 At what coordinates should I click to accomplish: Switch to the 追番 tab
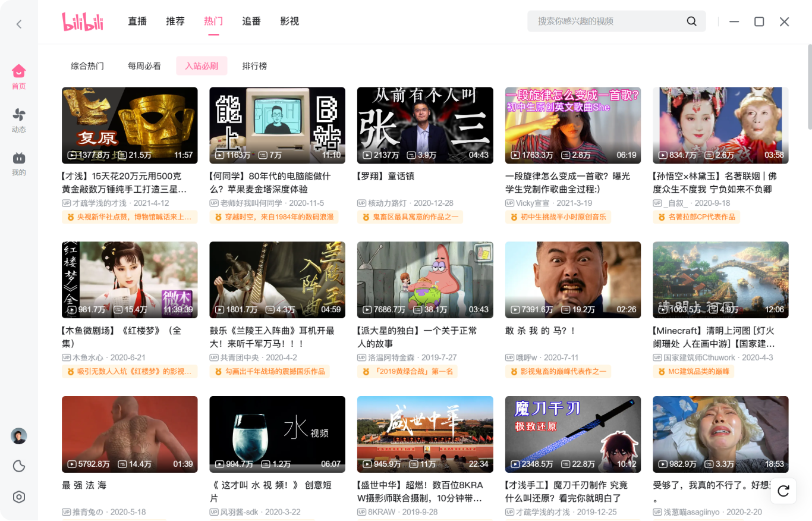coord(251,20)
